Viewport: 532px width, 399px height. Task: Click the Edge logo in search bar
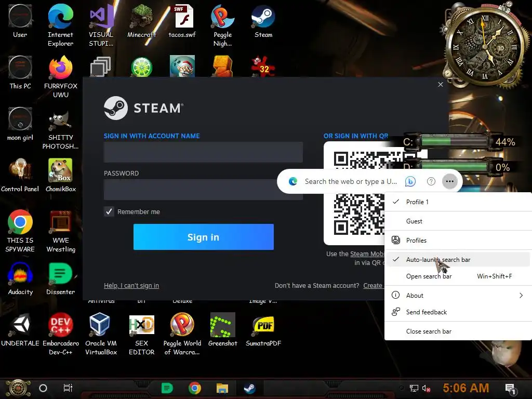[293, 181]
